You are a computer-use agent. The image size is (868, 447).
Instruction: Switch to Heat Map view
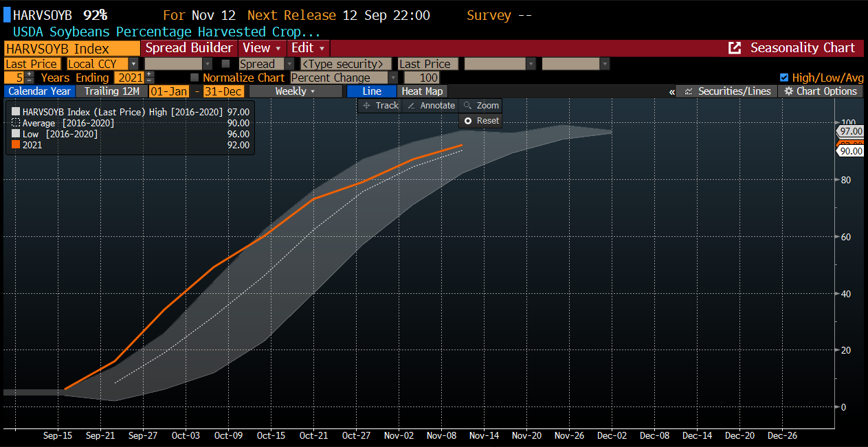pos(422,91)
